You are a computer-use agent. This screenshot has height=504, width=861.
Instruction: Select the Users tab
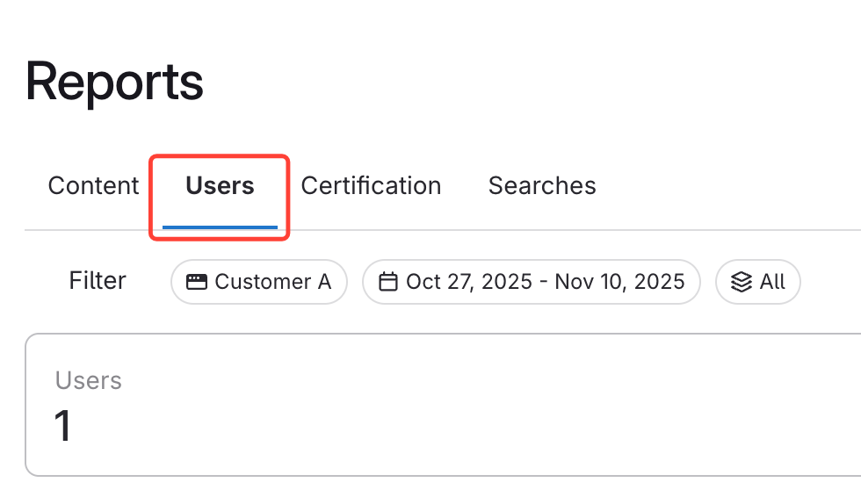[x=220, y=186]
